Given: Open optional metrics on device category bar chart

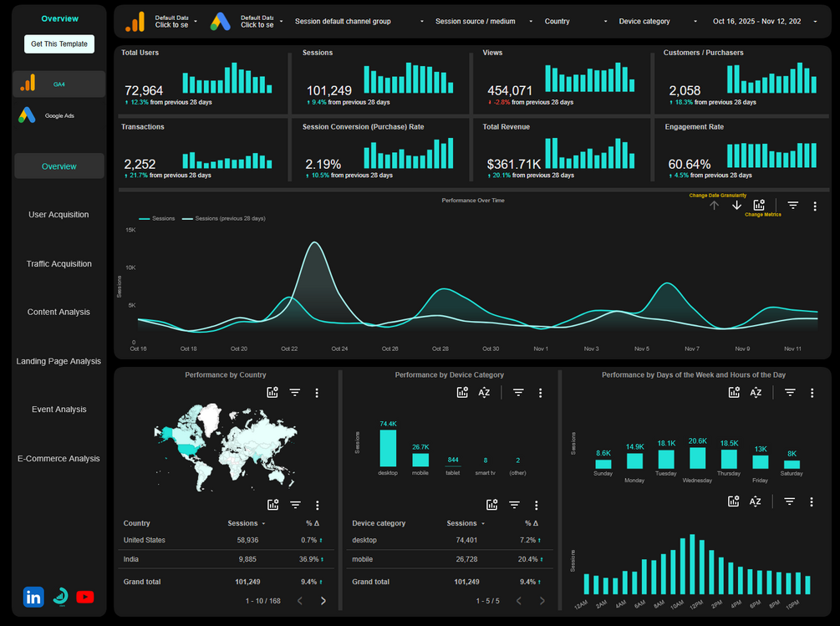Looking at the screenshot, I should coord(462,393).
